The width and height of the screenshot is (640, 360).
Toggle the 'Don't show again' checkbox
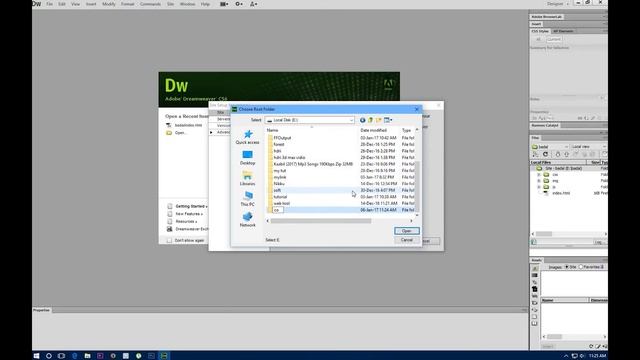170,240
